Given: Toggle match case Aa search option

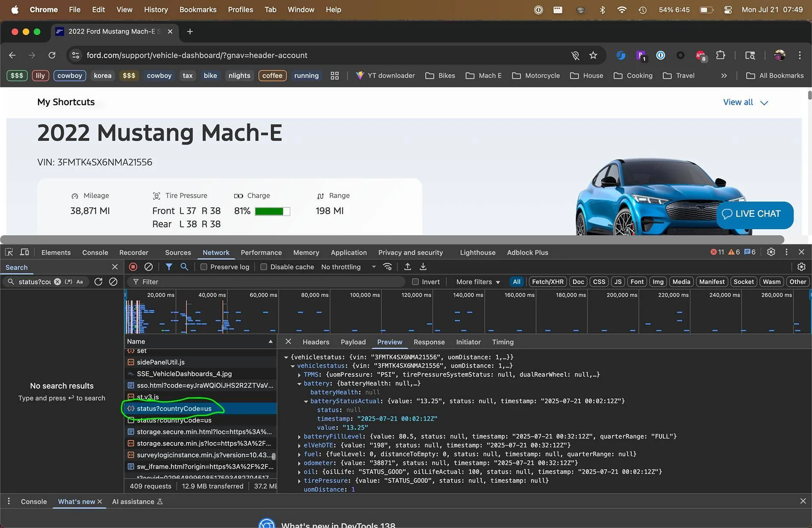Looking at the screenshot, I should [x=79, y=282].
